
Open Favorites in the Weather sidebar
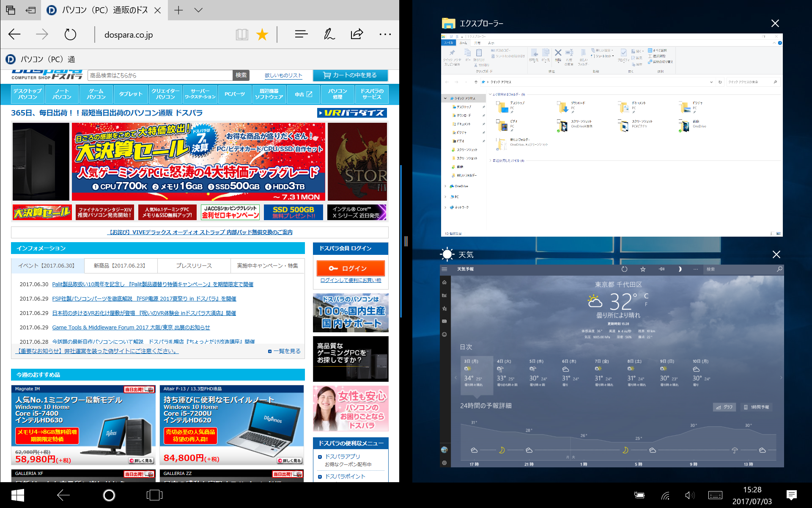point(444,309)
